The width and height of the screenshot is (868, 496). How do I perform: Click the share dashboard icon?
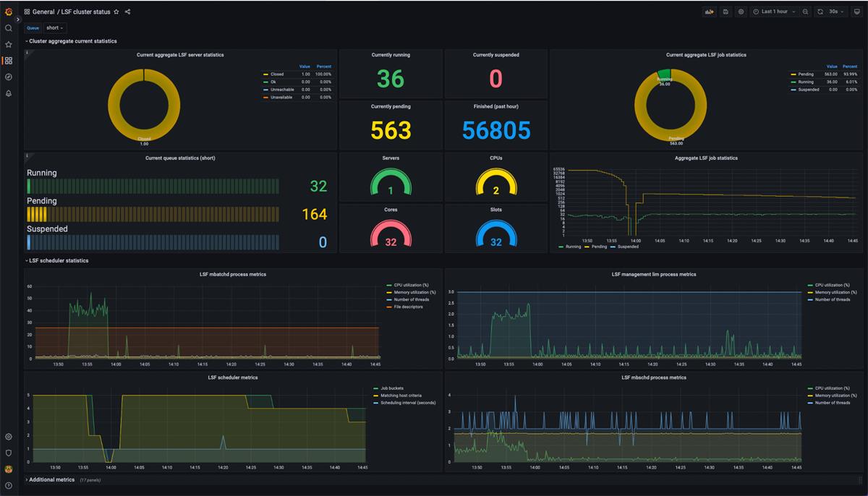pyautogui.click(x=127, y=12)
